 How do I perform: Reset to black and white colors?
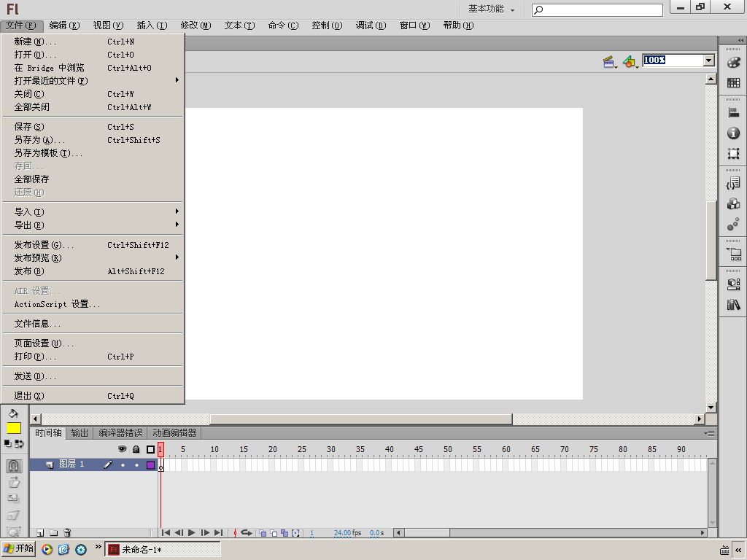point(7,443)
